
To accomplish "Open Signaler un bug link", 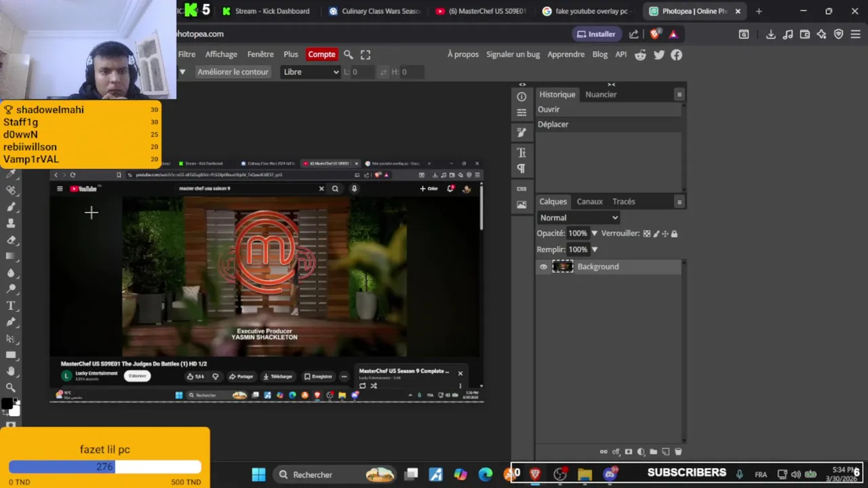I will click(x=513, y=54).
